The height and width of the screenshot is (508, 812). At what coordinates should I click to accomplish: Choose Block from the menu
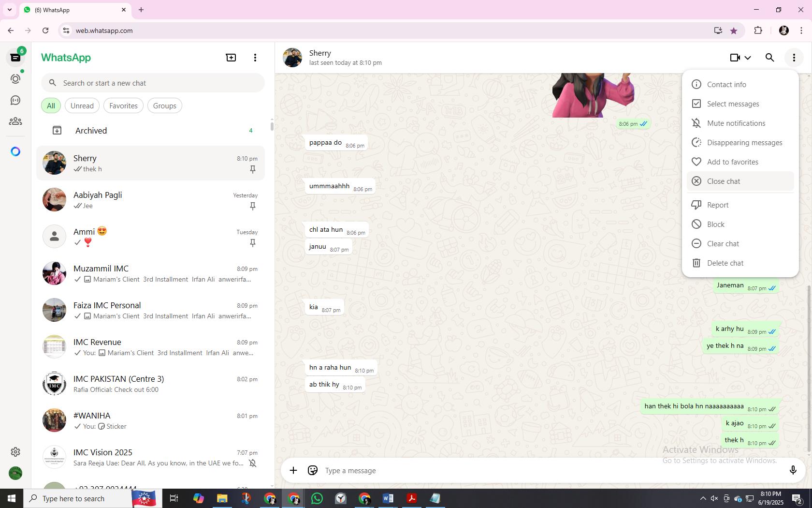pyautogui.click(x=740, y=224)
